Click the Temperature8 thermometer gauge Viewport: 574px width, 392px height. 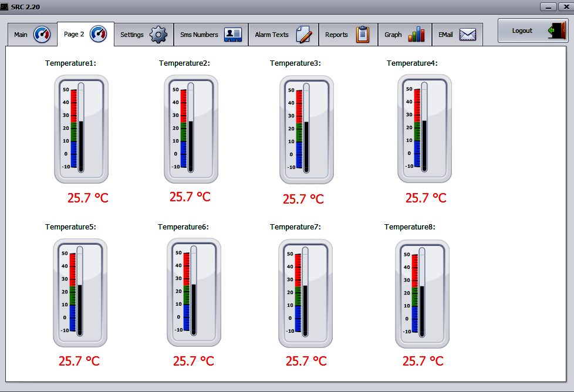(x=422, y=293)
